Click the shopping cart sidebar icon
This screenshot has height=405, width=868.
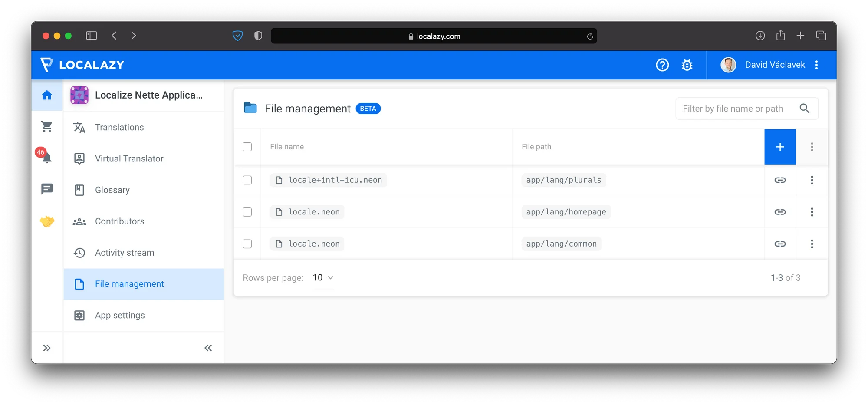pos(46,126)
